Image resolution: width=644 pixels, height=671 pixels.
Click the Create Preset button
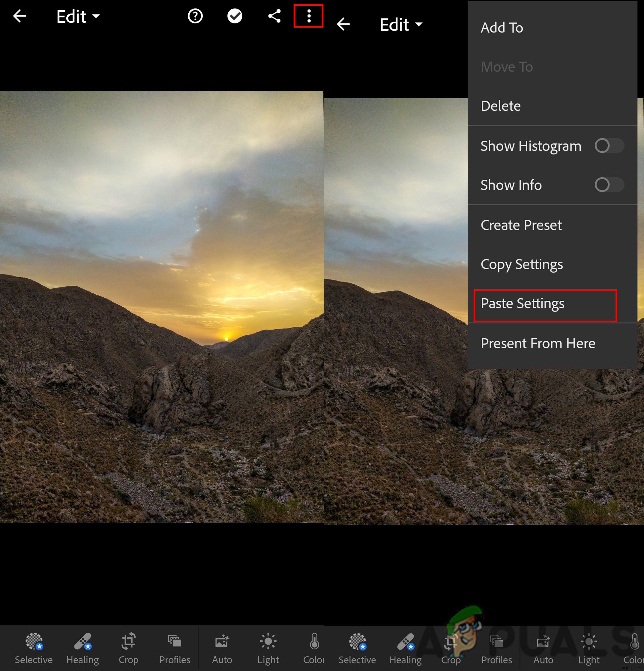pos(521,225)
